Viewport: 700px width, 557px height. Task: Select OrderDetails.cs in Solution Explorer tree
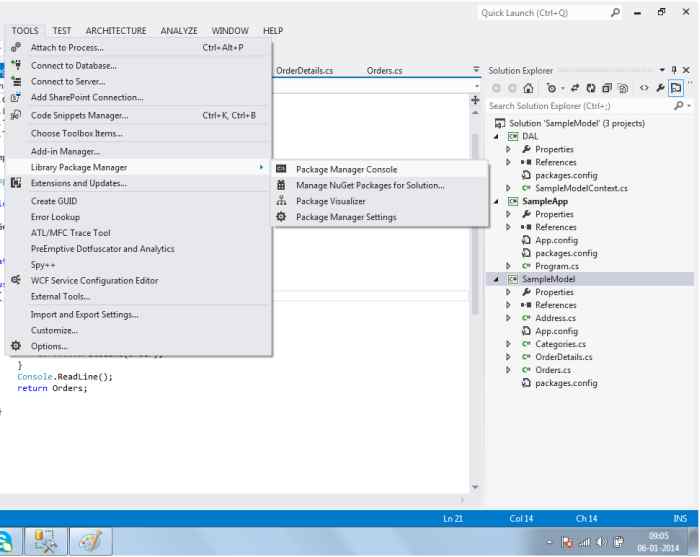[563, 357]
